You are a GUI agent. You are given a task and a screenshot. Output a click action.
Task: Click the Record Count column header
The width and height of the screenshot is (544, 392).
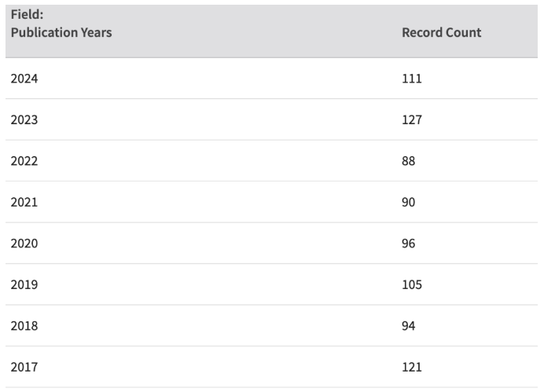(441, 32)
